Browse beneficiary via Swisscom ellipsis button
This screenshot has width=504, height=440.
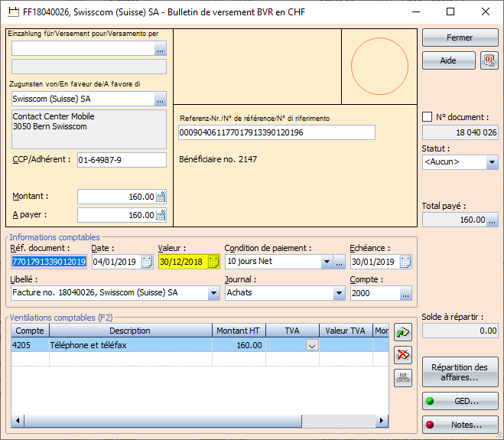pos(160,99)
